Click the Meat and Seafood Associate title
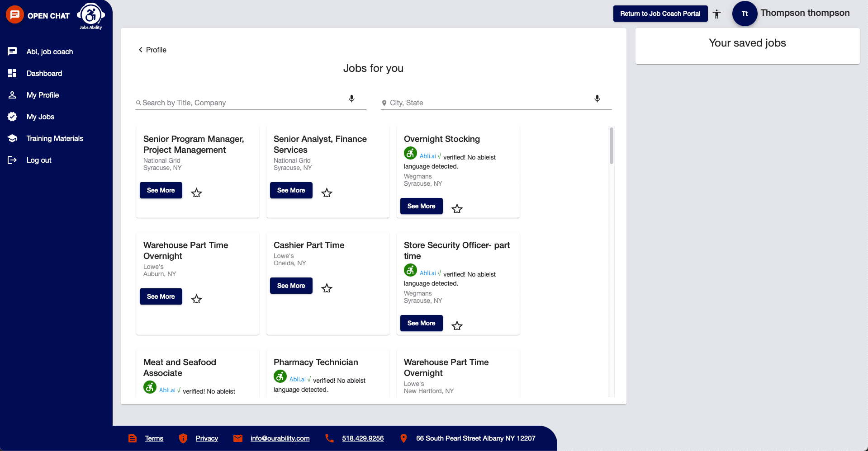Image resolution: width=868 pixels, height=451 pixels. 180,367
